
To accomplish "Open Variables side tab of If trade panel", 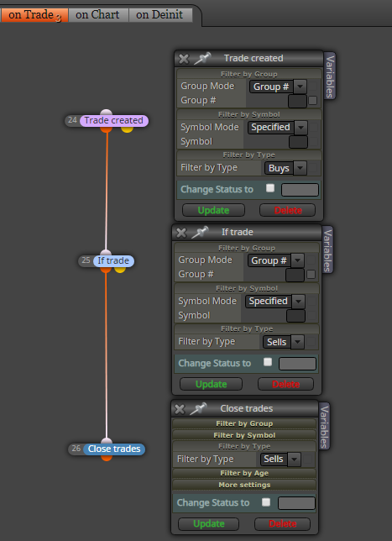I will click(327, 249).
